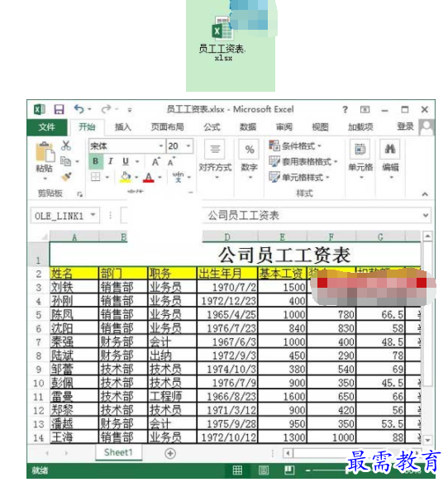Viewport: 448px width, 487px height.
Task: Click the 粘贴 paste clipboard icon
Action: [x=45, y=151]
